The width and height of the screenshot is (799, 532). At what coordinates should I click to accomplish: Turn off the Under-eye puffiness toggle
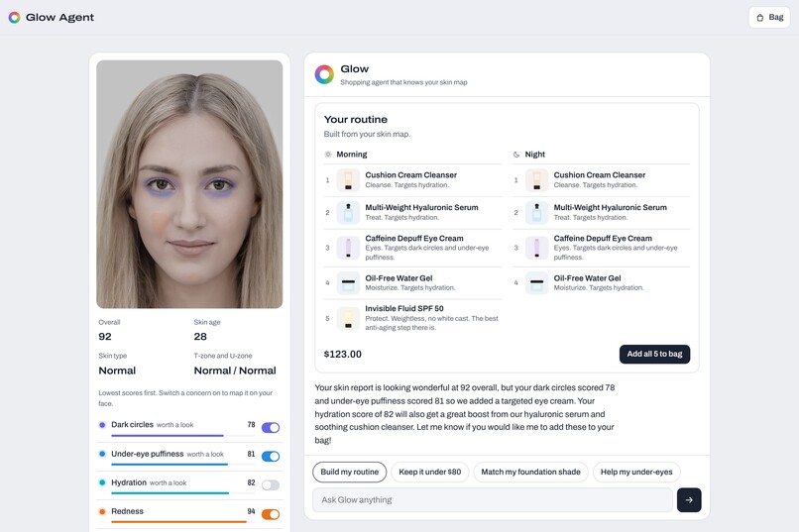[x=271, y=457]
